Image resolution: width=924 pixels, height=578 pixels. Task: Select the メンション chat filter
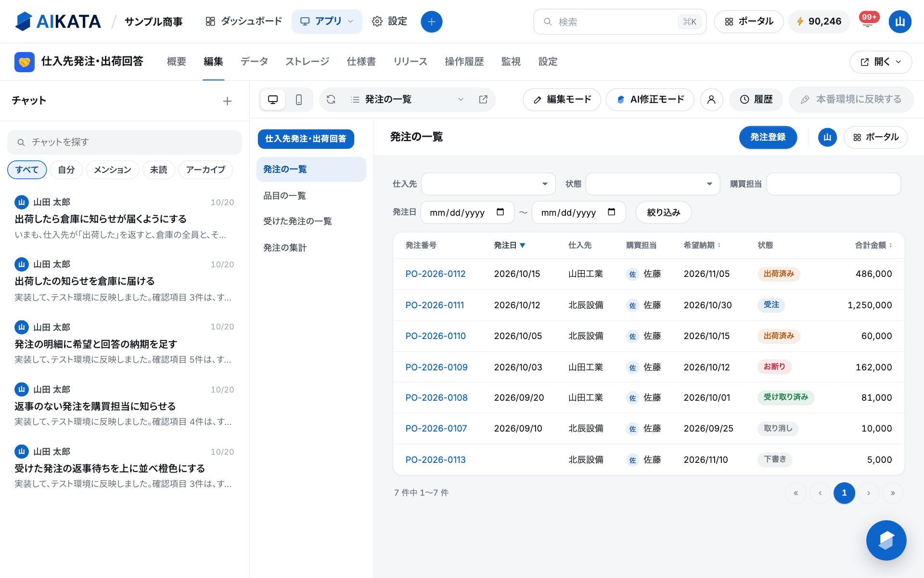(113, 170)
